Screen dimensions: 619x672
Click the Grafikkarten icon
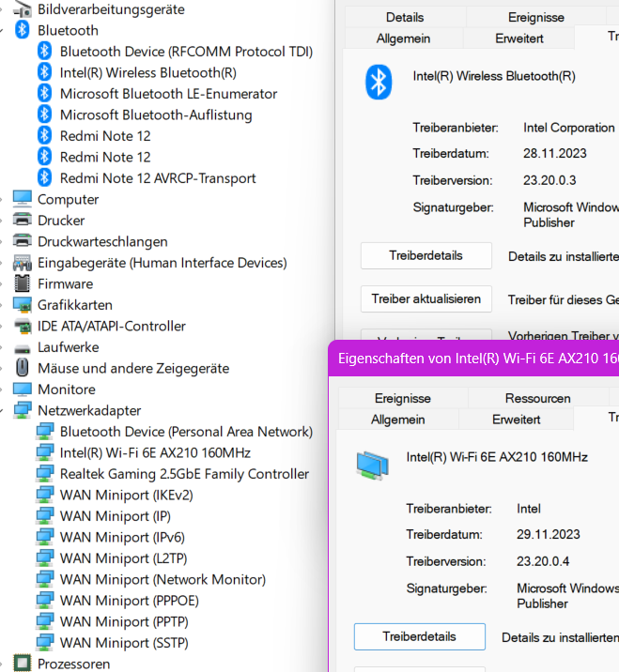point(22,305)
